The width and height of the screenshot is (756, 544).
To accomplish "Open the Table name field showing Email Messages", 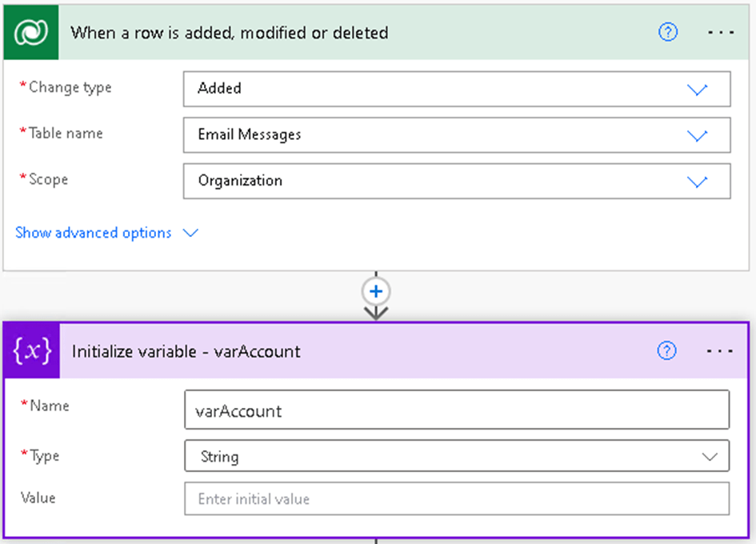I will 432,135.
